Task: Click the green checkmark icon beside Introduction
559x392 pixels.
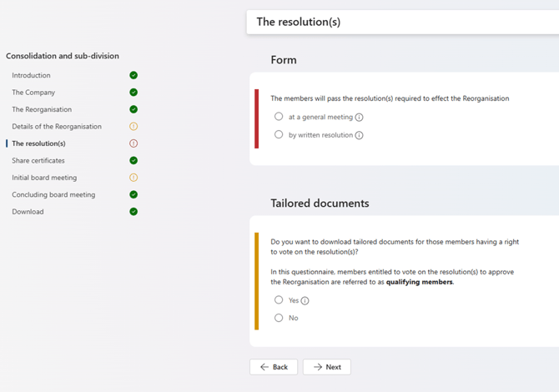Action: tap(133, 76)
